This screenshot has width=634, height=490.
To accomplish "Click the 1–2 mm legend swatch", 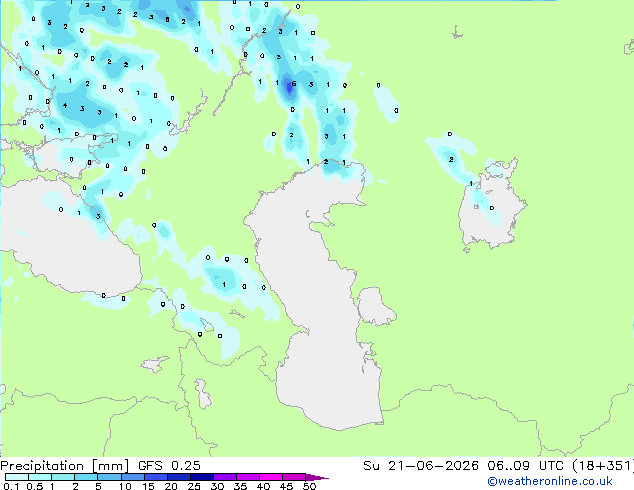I will click(63, 477).
